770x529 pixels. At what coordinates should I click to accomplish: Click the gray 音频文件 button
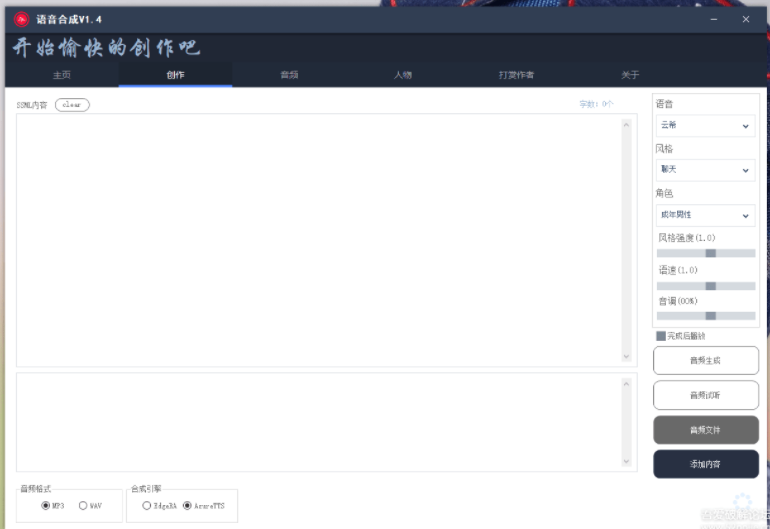(706, 430)
